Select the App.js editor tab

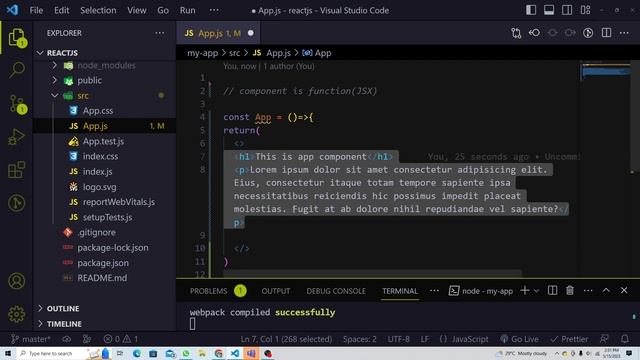(x=218, y=33)
